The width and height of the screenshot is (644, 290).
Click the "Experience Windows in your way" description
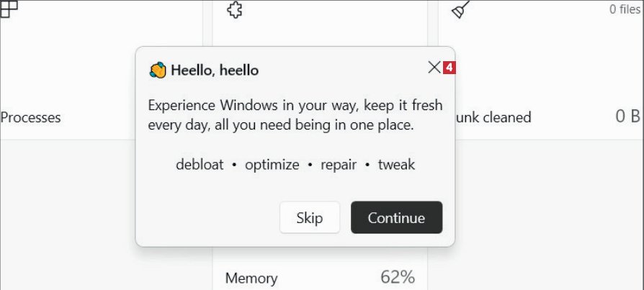[x=295, y=115]
